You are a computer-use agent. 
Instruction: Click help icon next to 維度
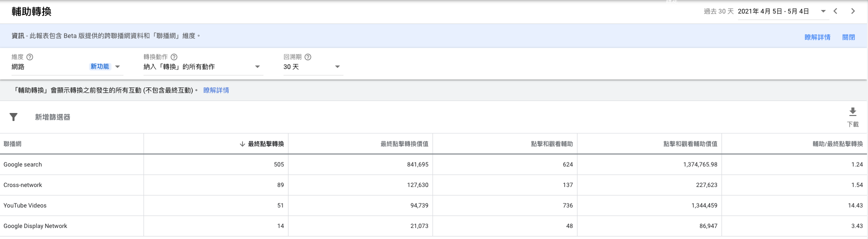point(29,57)
